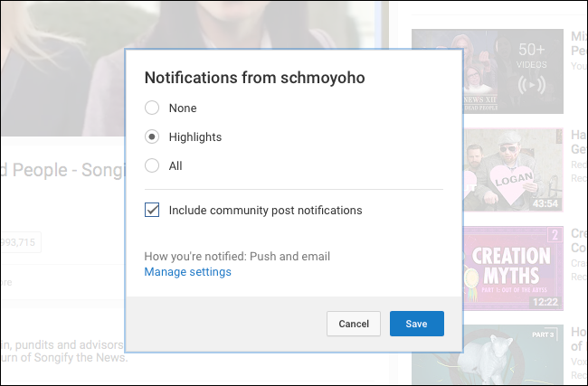
Task: Open the Logan heart video thumbnail
Action: coord(488,169)
